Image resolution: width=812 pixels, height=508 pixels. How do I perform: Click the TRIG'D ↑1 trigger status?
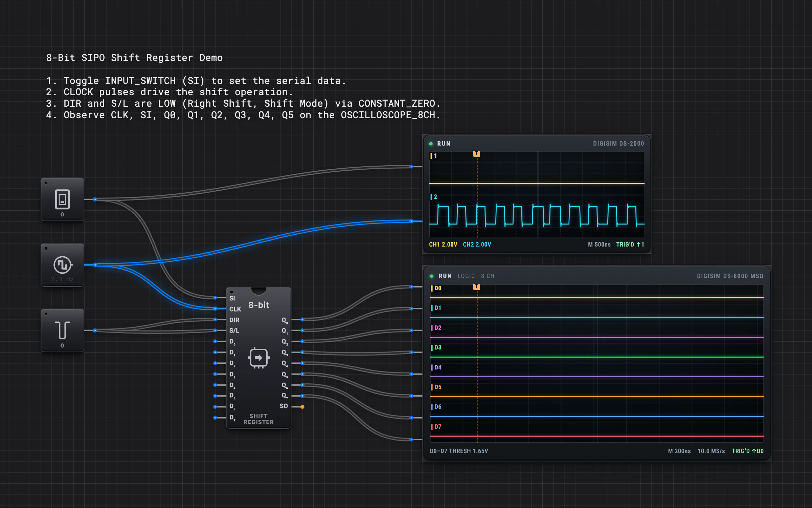coord(630,245)
